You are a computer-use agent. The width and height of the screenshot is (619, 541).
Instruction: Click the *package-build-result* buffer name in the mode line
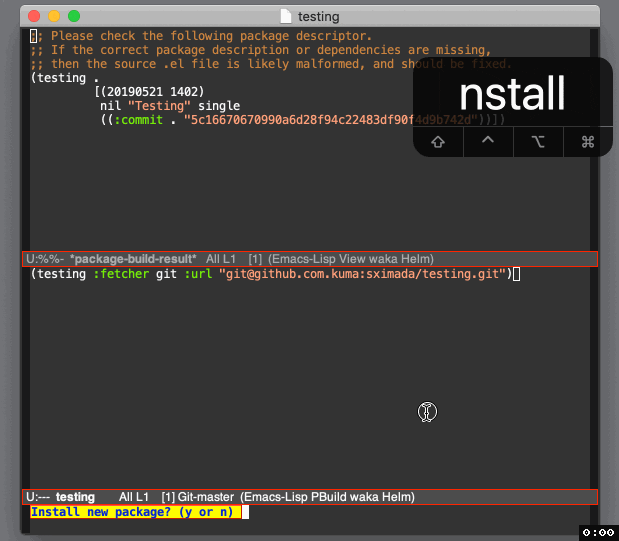point(133,259)
